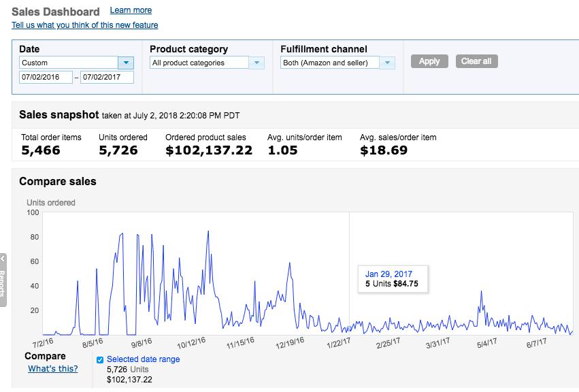This screenshot has height=392, width=579.
Task: Select the Custom date combo box
Action: (76, 63)
